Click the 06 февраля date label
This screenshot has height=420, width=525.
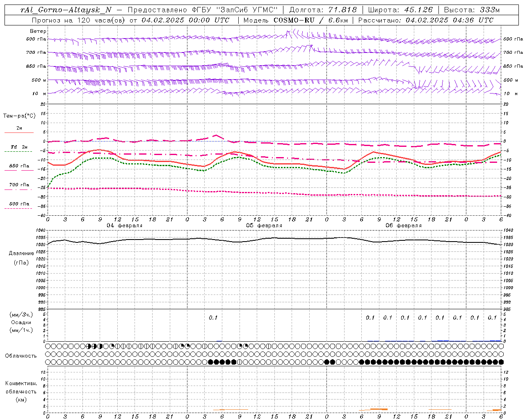tap(404, 226)
